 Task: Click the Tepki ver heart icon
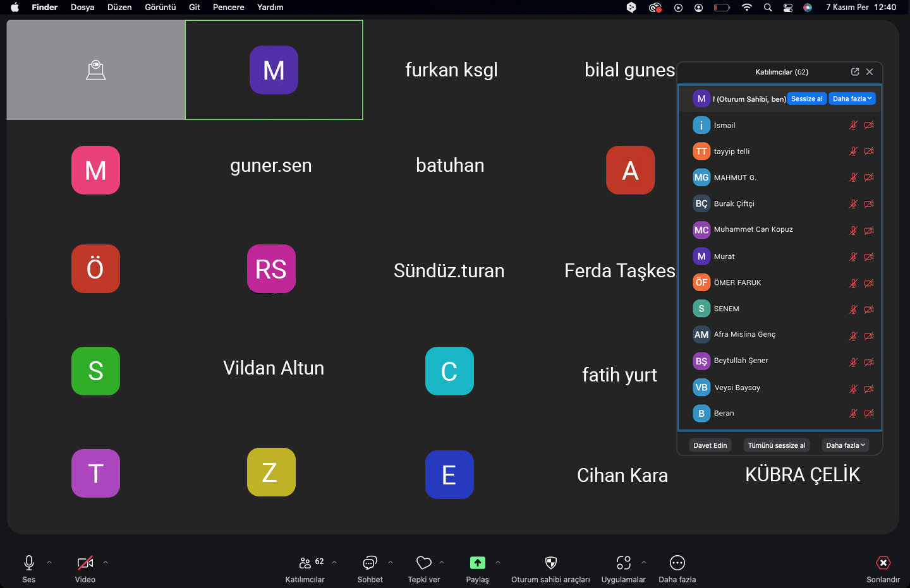pos(423,563)
